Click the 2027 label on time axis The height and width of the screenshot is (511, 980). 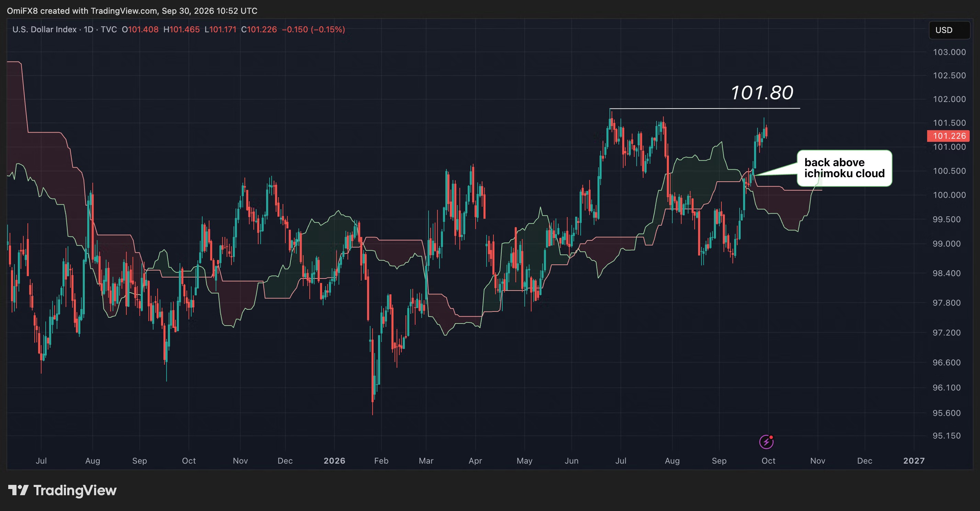(x=914, y=461)
